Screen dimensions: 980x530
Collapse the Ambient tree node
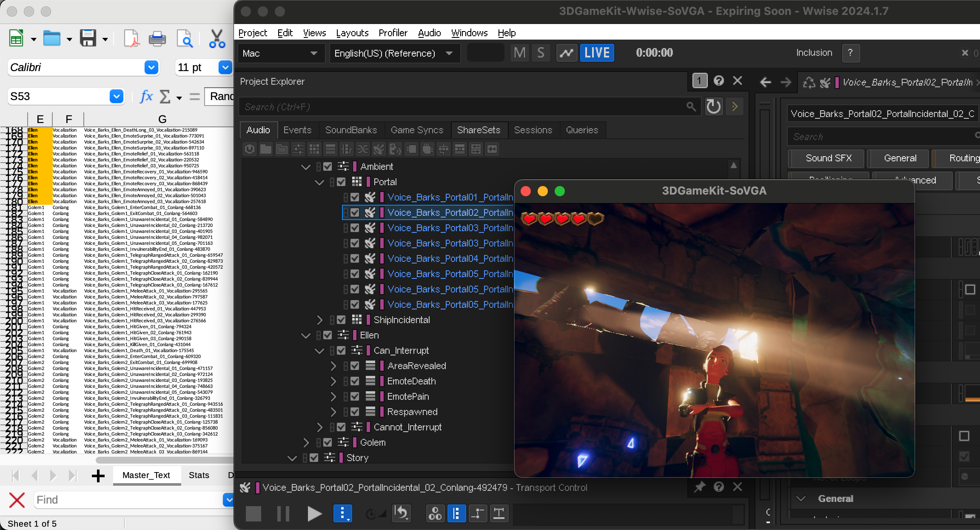305,167
